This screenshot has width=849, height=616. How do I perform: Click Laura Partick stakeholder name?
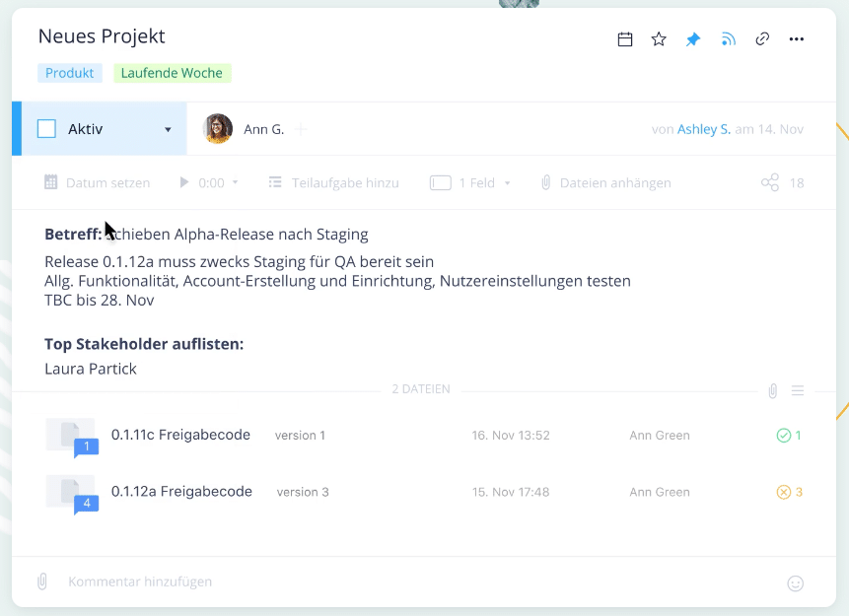click(x=91, y=369)
